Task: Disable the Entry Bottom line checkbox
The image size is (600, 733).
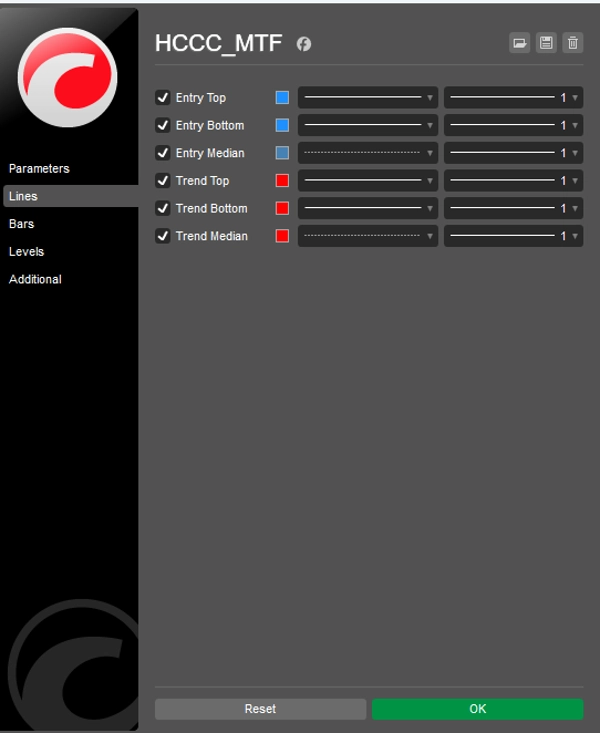Action: (x=163, y=125)
